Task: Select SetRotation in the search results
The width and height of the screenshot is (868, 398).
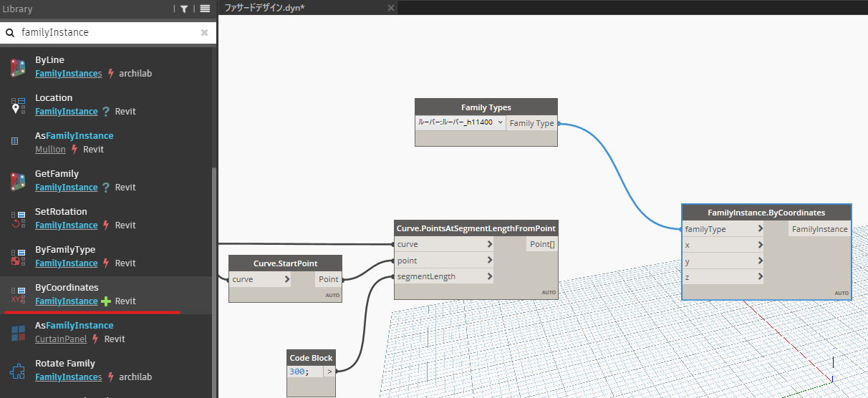Action: [106, 219]
